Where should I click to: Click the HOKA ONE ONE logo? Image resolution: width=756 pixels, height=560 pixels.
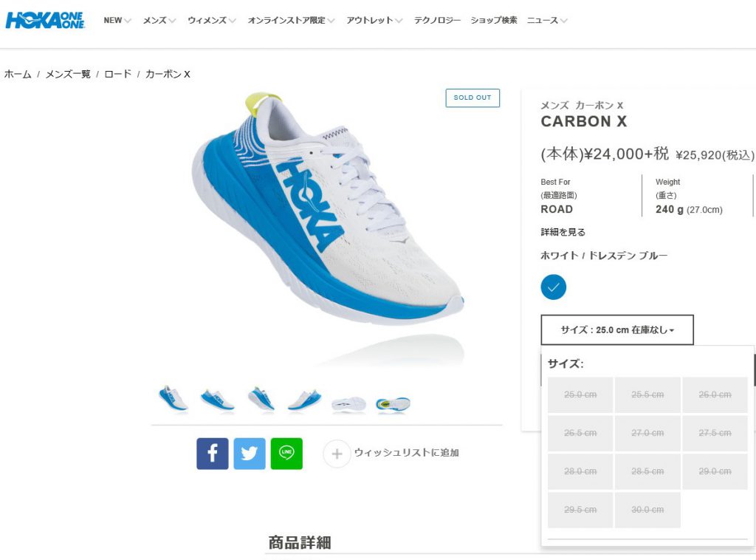pyautogui.click(x=45, y=20)
